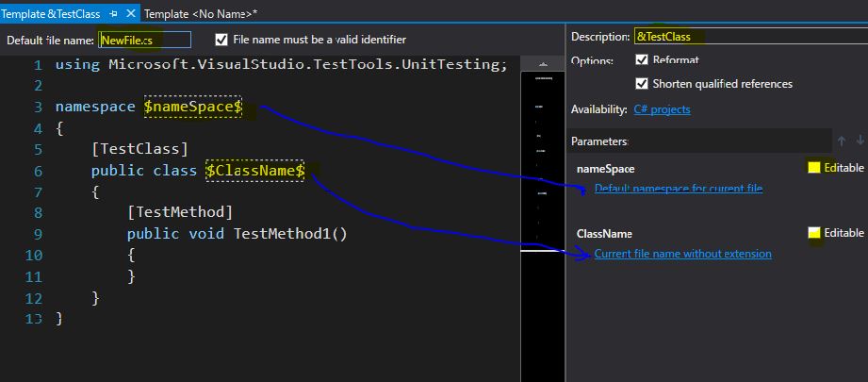The height and width of the screenshot is (382, 868).
Task: Open Current file name without extension macro
Action: [682, 254]
